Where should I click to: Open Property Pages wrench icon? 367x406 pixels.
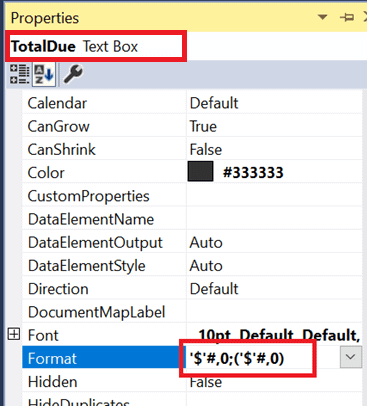click(x=73, y=74)
